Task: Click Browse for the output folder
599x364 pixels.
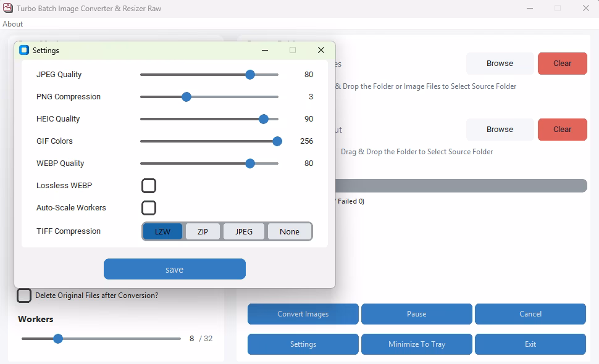Action: click(500, 130)
